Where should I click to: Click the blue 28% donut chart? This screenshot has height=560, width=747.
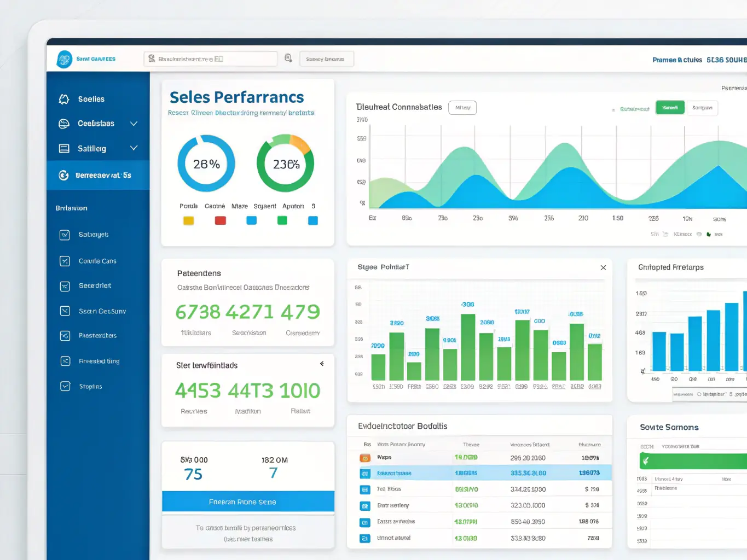tap(206, 164)
